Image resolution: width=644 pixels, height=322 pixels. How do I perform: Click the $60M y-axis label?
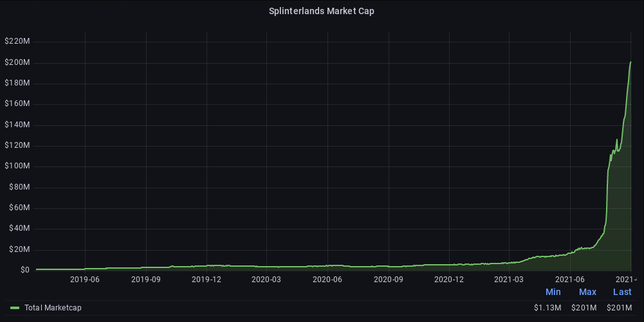[19, 208]
